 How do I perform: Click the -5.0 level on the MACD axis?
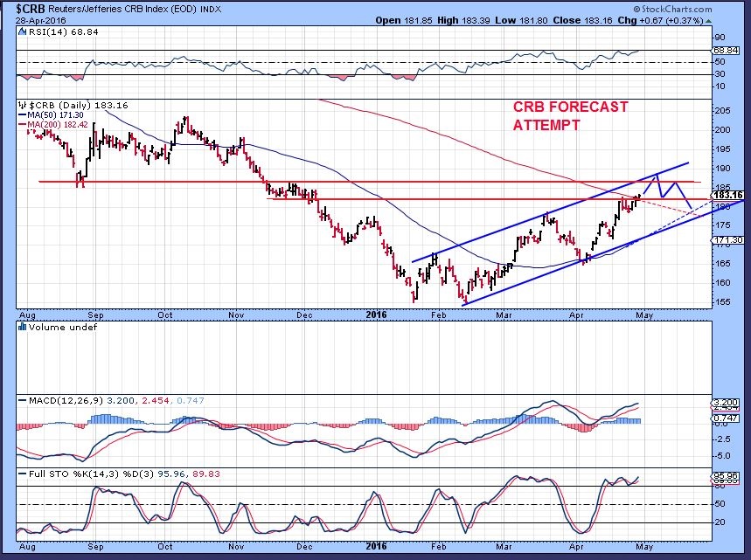(722, 456)
